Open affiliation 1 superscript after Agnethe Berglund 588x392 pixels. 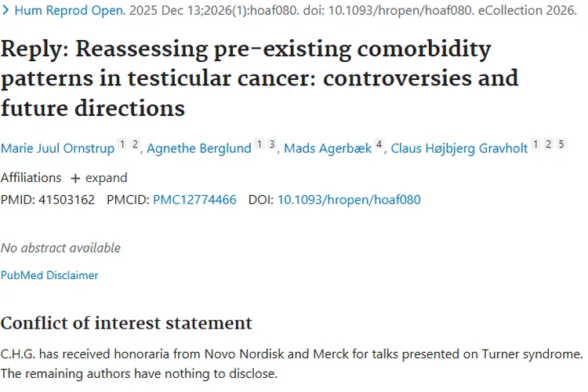click(x=259, y=145)
